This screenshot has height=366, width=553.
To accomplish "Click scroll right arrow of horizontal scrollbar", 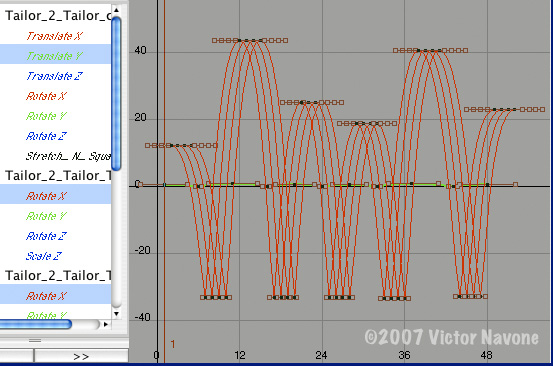I will (105, 324).
